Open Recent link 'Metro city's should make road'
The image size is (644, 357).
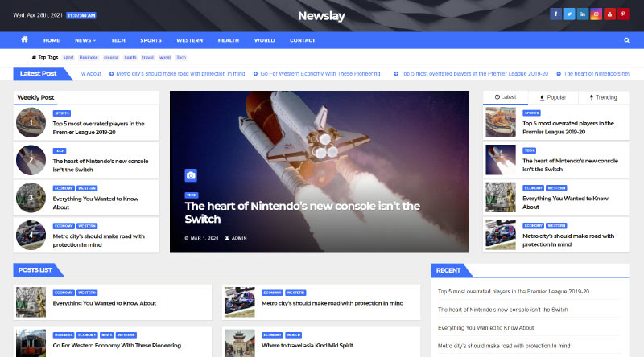(504, 346)
